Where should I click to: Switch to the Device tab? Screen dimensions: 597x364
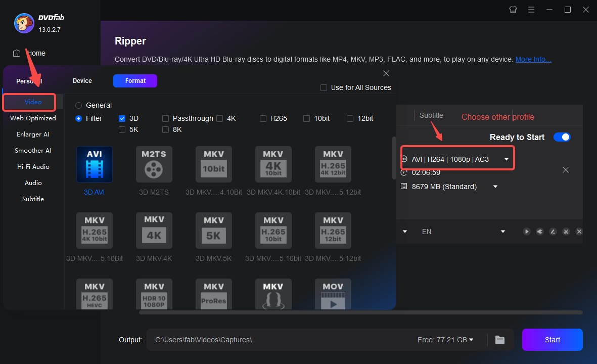click(82, 81)
